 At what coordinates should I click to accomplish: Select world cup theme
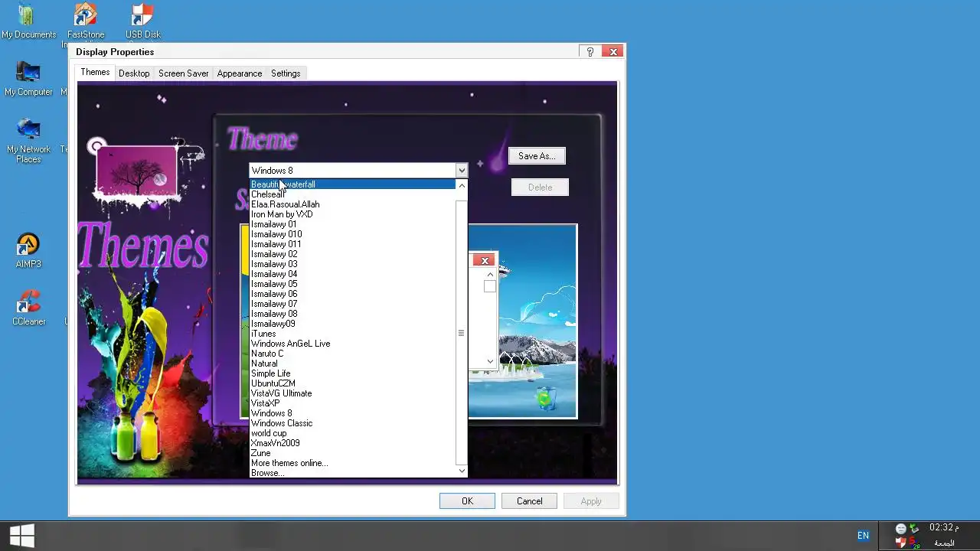353,433
